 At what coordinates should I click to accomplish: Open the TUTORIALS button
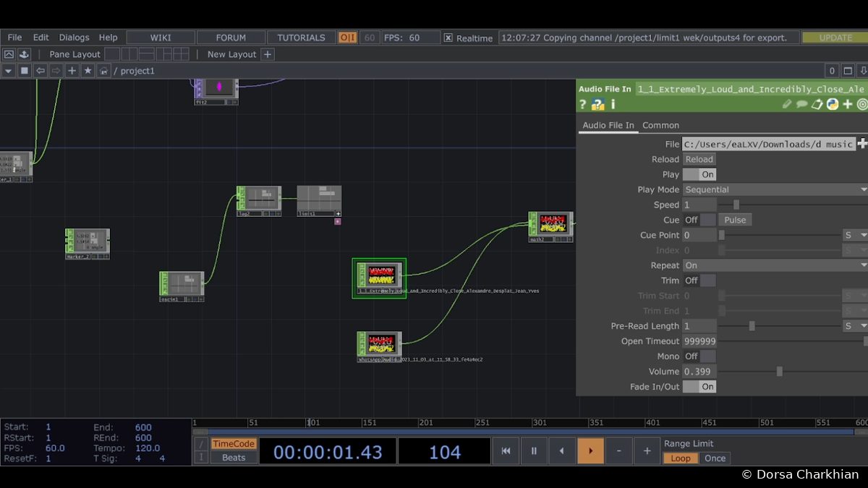pyautogui.click(x=302, y=38)
